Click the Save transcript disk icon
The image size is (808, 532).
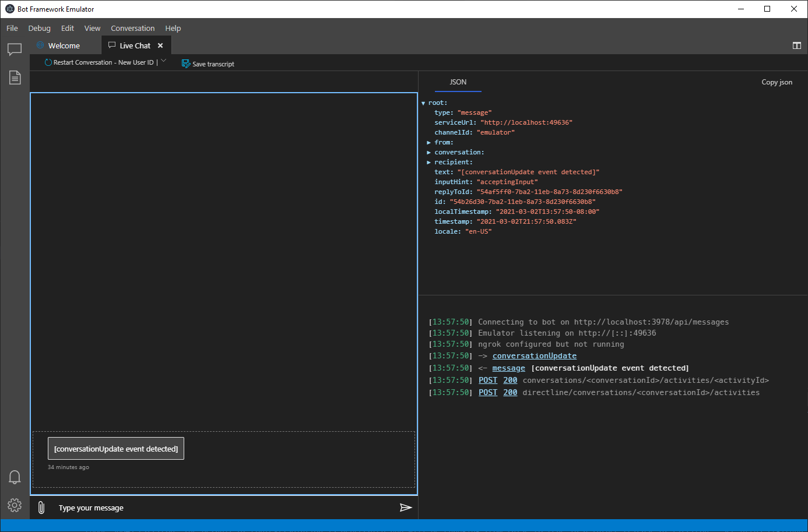pos(186,64)
